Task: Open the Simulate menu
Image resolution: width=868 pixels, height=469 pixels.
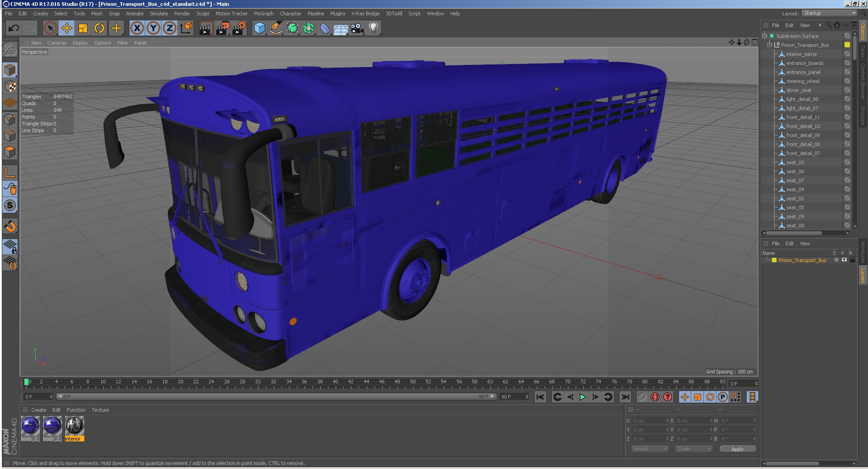Action: (159, 14)
